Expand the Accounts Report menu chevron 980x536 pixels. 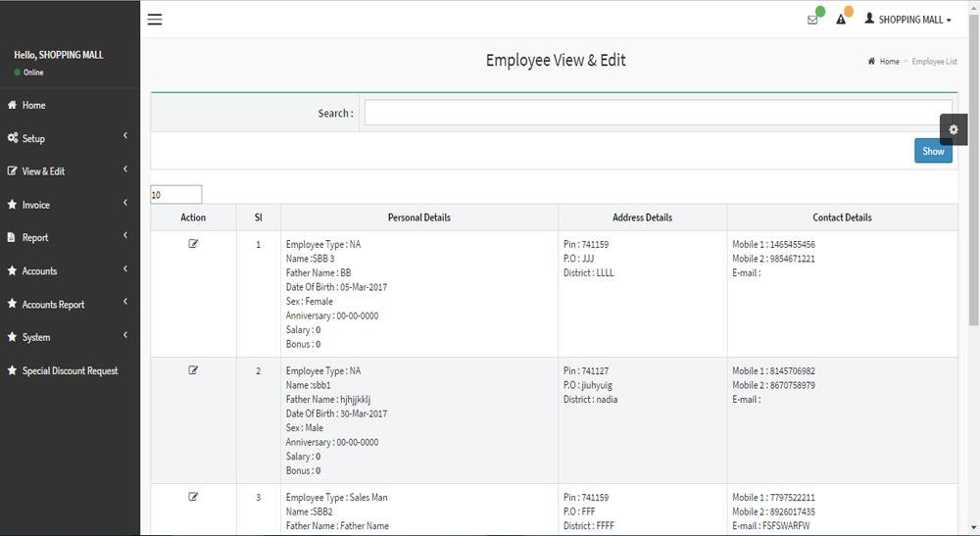(x=125, y=302)
